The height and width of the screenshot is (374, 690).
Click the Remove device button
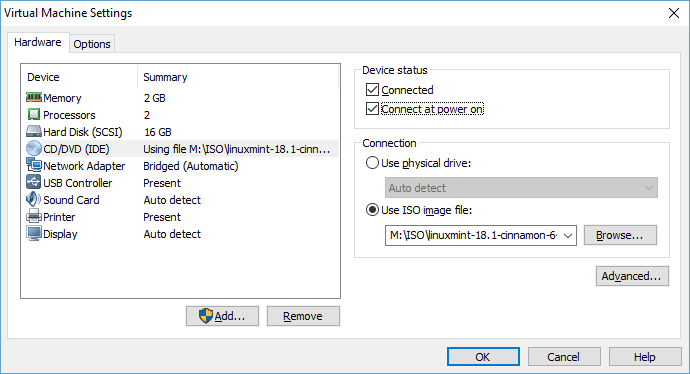point(303,316)
